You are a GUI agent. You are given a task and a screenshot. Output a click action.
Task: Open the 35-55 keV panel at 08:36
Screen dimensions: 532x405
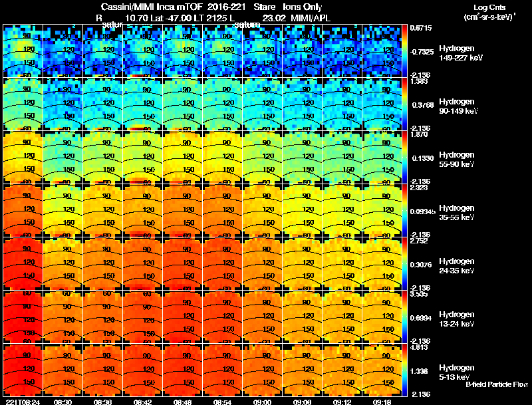click(103, 211)
